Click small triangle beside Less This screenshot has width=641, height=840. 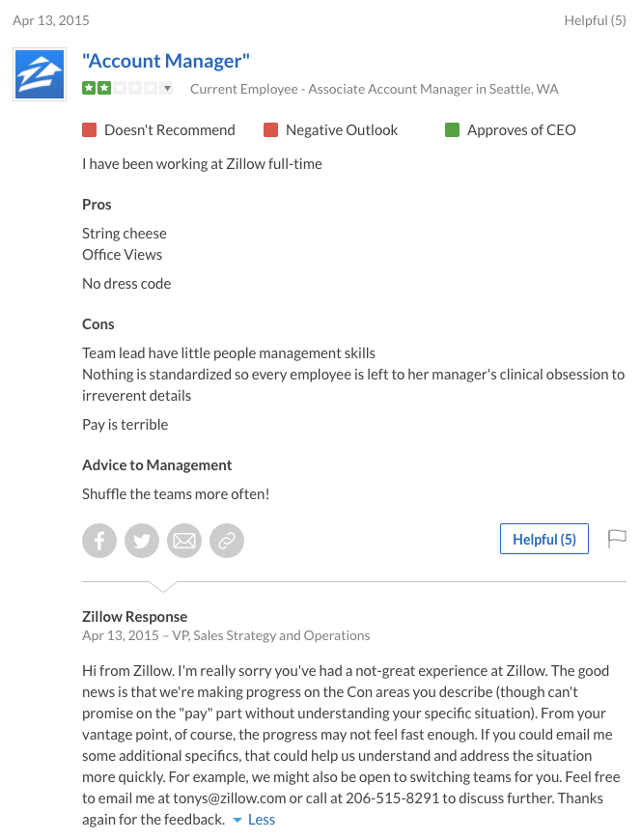coord(237,820)
